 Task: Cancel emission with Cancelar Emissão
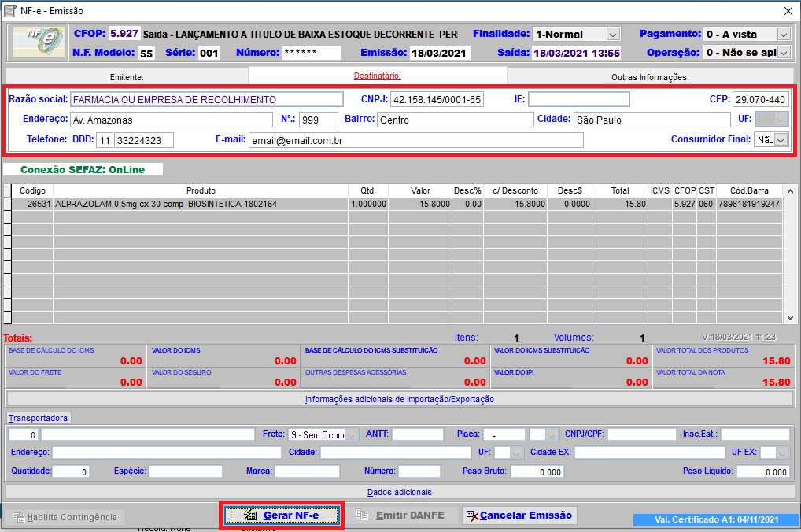(x=519, y=515)
